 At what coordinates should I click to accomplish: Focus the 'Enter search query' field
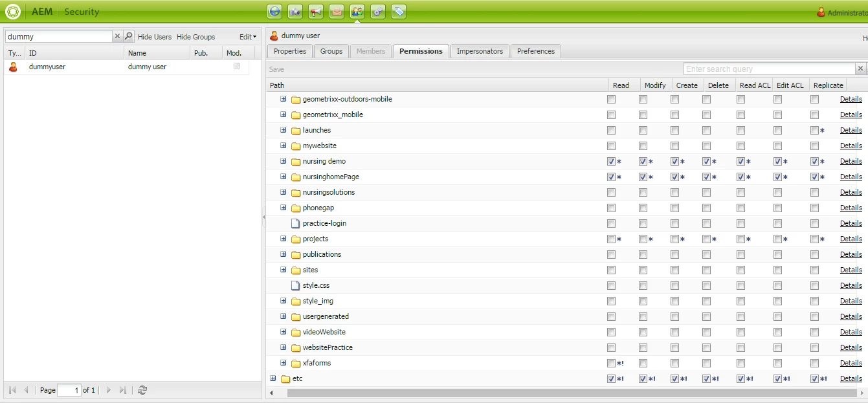click(x=770, y=69)
